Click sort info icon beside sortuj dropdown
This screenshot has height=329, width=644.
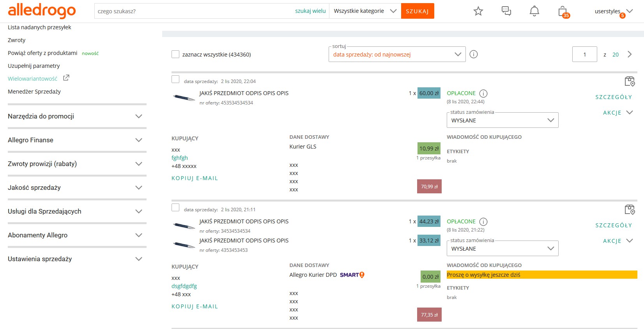[474, 55]
